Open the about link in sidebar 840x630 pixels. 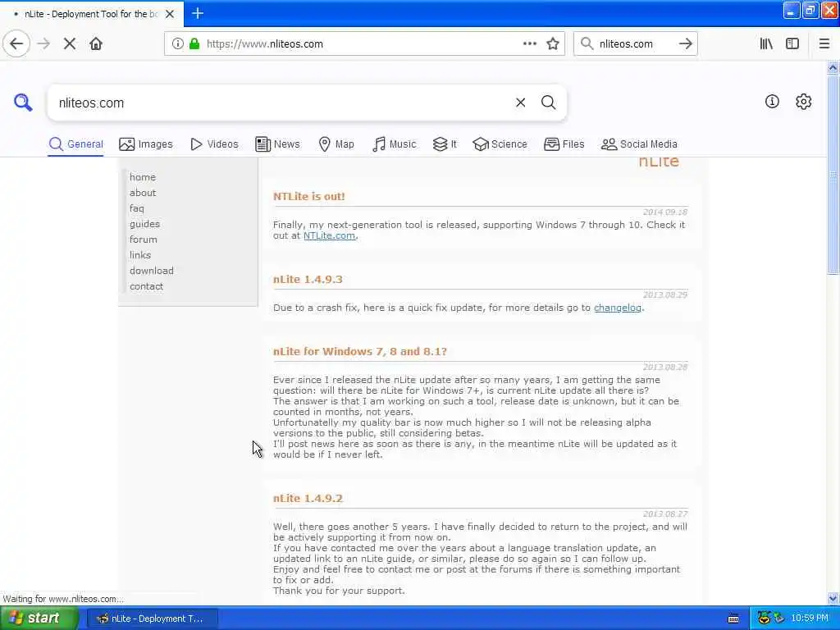coord(143,193)
